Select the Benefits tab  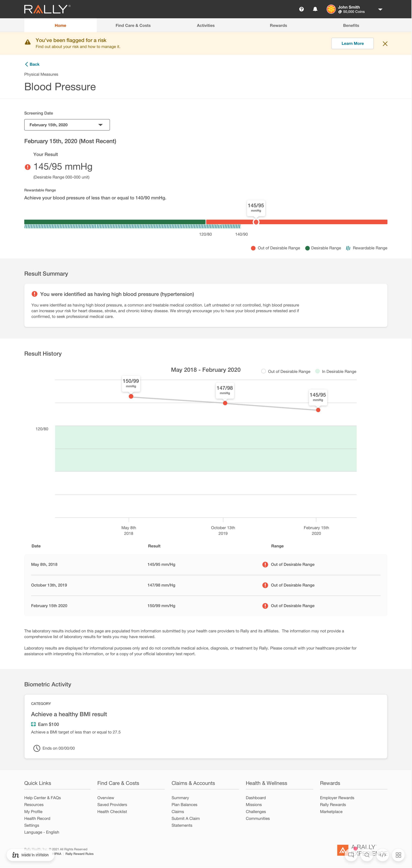pyautogui.click(x=351, y=25)
